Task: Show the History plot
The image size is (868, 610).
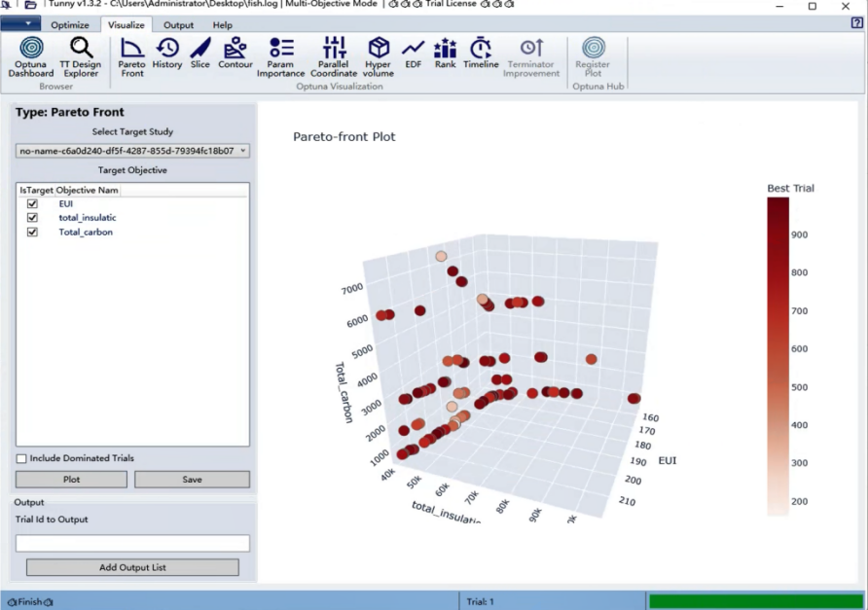Action: [167, 53]
